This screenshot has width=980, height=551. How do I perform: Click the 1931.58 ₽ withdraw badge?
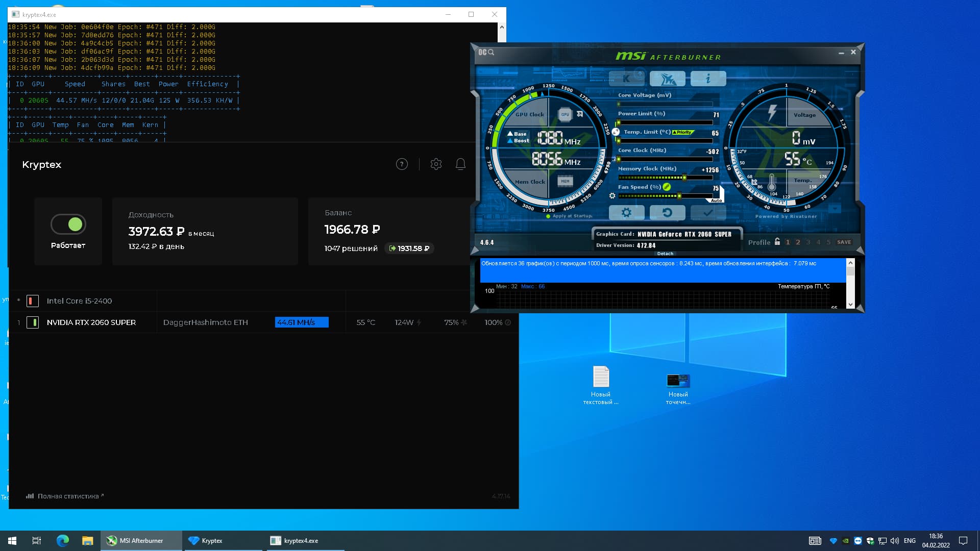pyautogui.click(x=409, y=248)
